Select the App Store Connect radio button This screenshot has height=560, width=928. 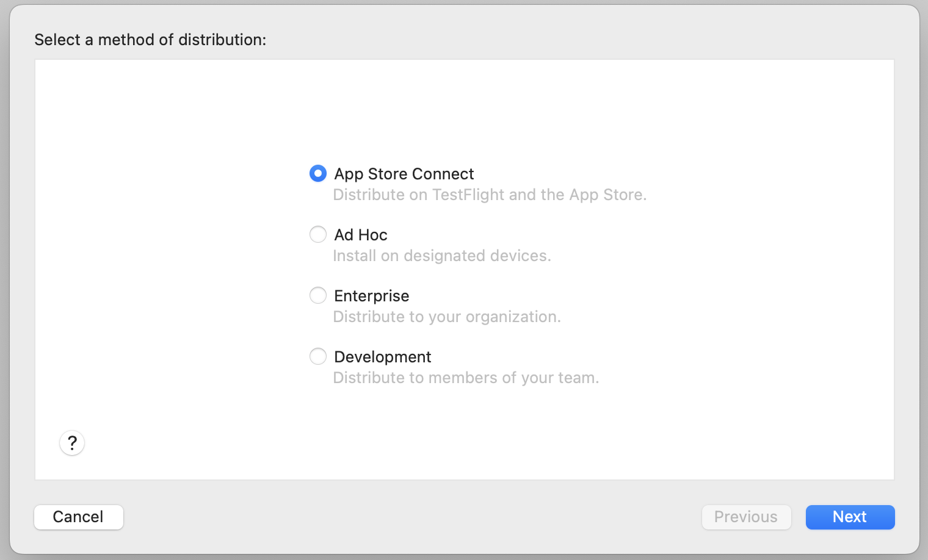[318, 174]
